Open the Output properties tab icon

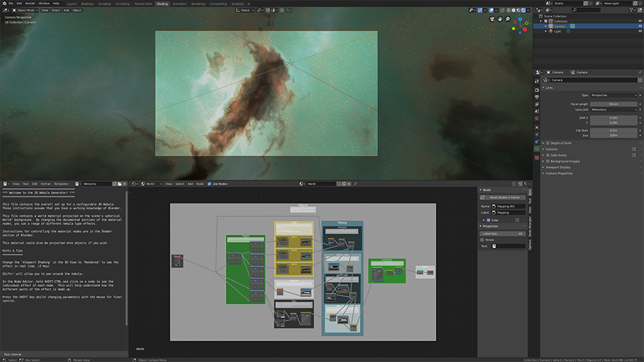pyautogui.click(x=537, y=97)
